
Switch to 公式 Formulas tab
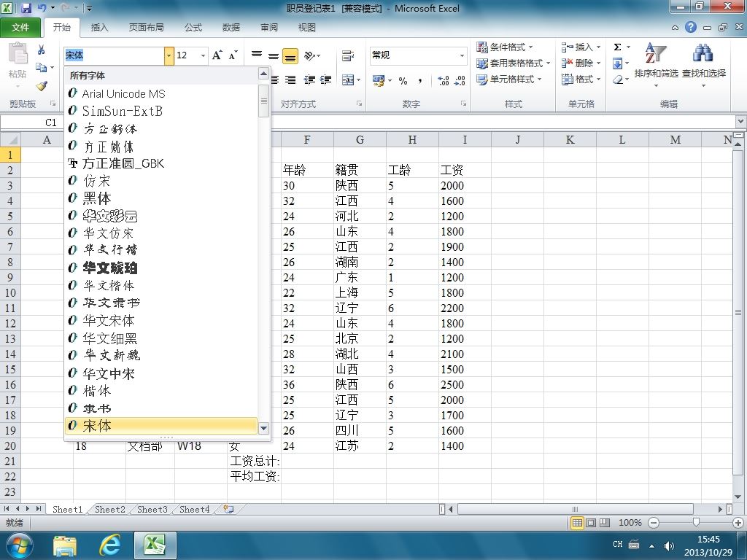[x=193, y=28]
